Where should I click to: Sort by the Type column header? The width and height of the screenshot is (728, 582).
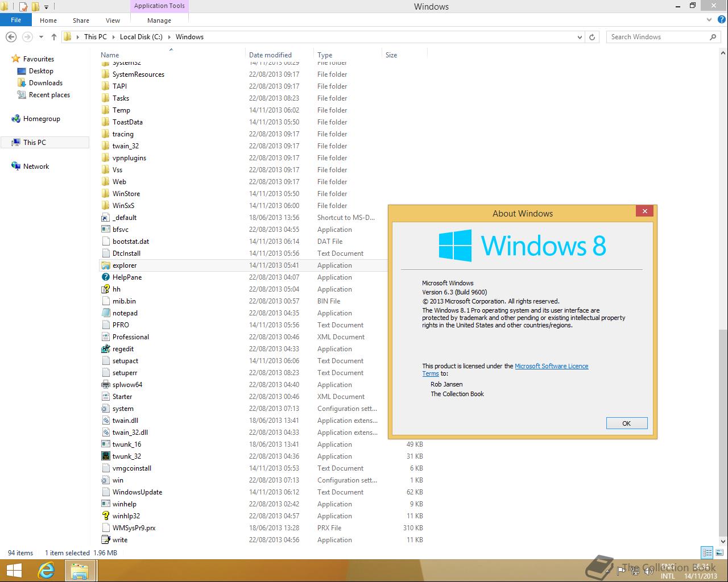[x=348, y=55]
